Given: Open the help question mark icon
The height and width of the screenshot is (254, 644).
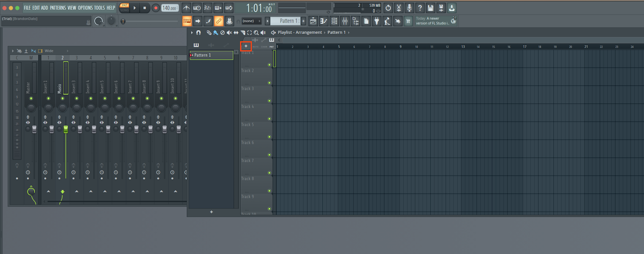Looking at the screenshot, I should point(420,8).
